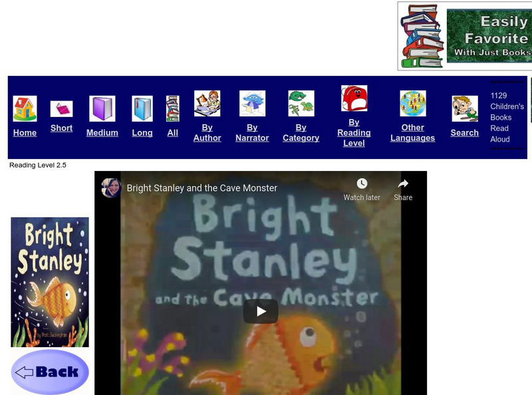The width and height of the screenshot is (532, 395).
Task: Click the globe Other Languages icon
Action: [x=413, y=103]
